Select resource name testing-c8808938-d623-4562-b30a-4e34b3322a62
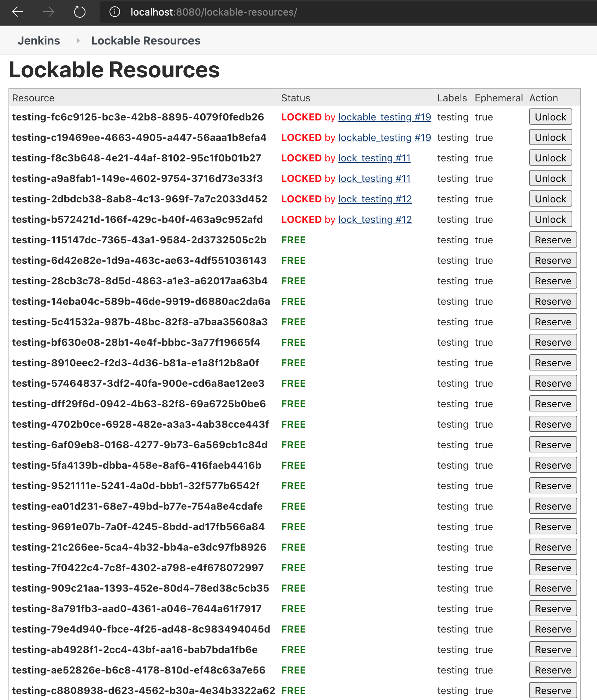 tap(143, 690)
